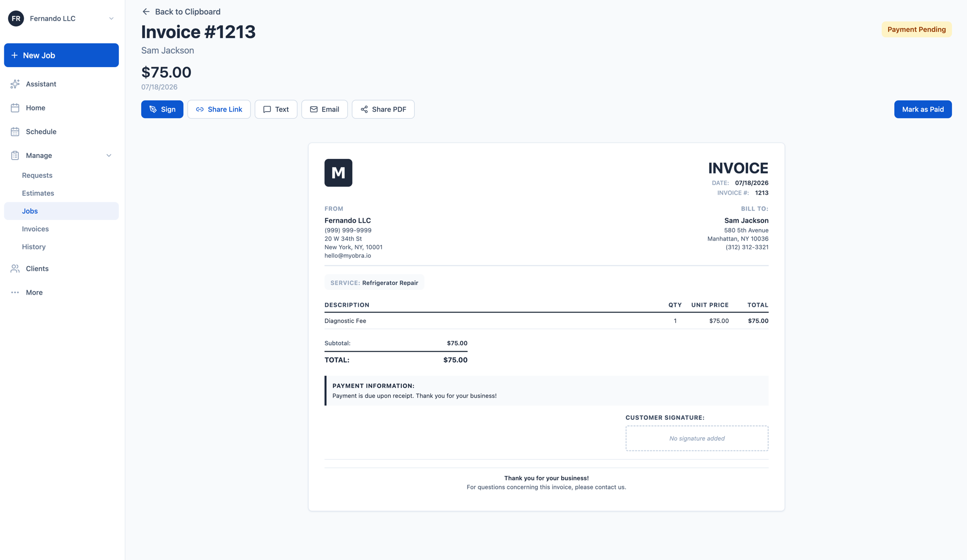Open the More ellipsis icon
Screen dimensions: 967x560
tap(15, 292)
